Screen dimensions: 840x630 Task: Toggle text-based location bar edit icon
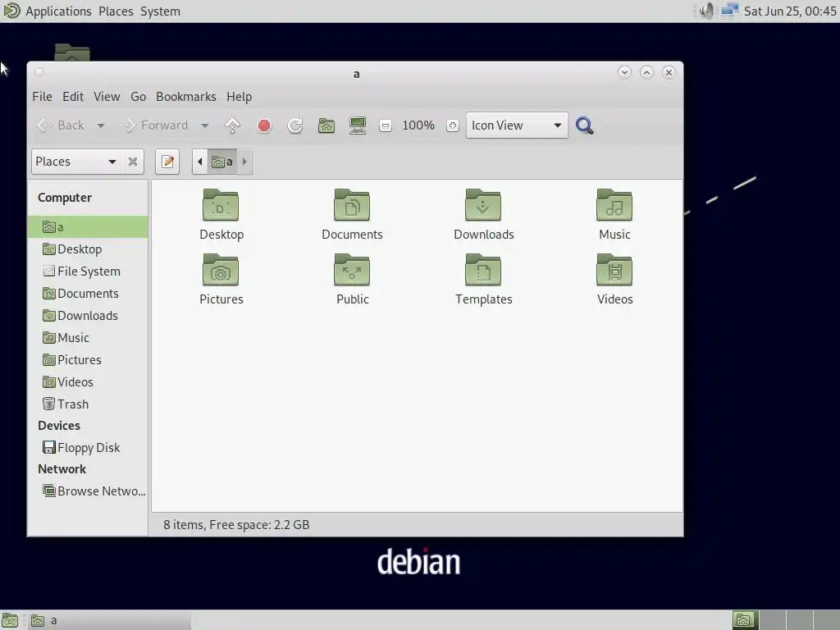167,162
